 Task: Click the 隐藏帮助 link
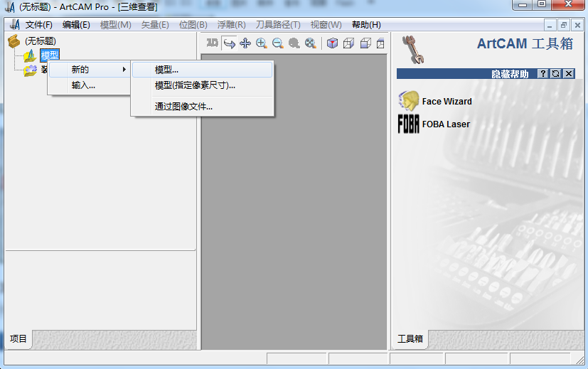pos(510,74)
